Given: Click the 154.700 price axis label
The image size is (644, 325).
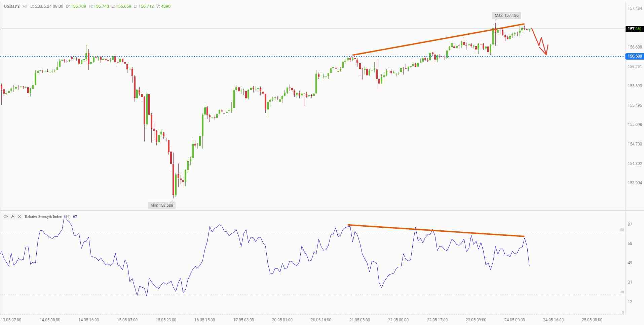Looking at the screenshot, I should [635, 144].
